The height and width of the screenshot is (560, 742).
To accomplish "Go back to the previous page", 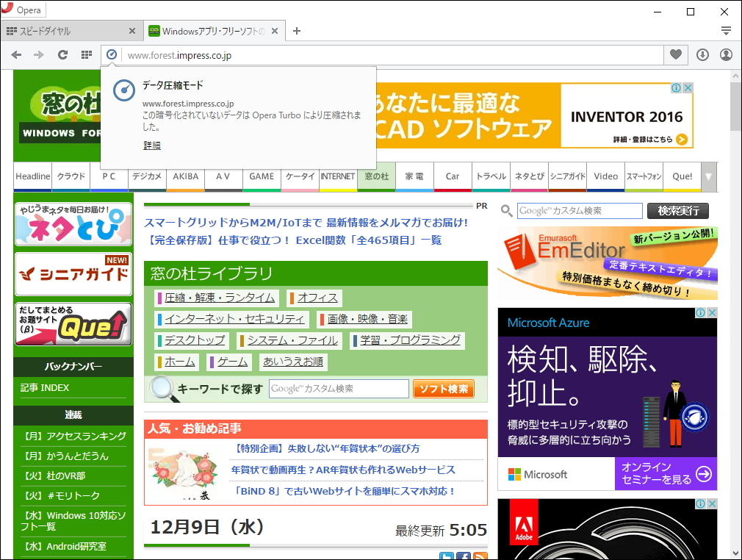I will (16, 54).
